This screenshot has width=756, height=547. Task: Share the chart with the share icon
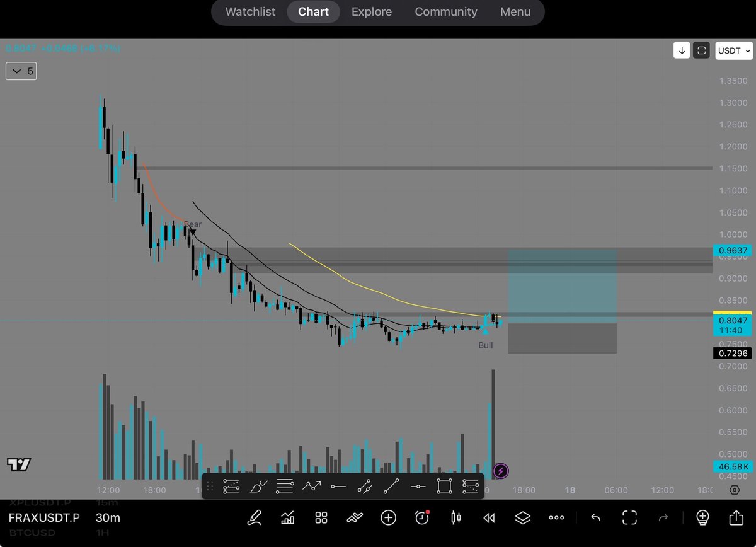pos(736,518)
